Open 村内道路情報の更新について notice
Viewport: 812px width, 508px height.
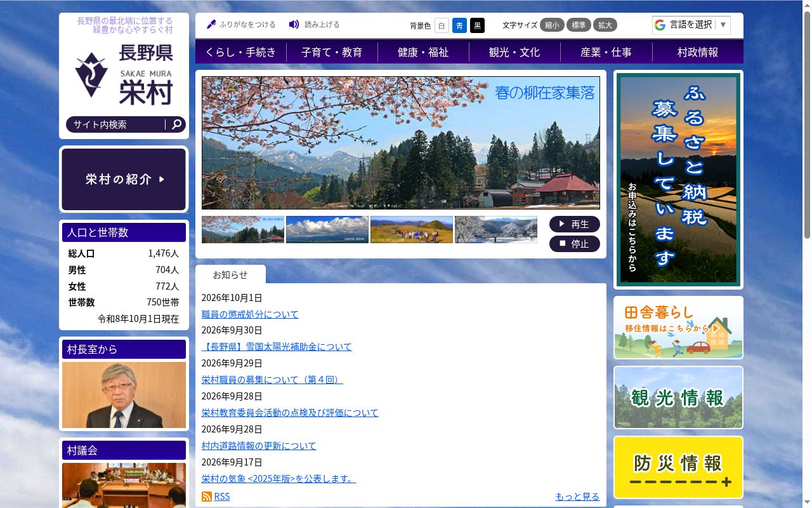pyautogui.click(x=259, y=446)
